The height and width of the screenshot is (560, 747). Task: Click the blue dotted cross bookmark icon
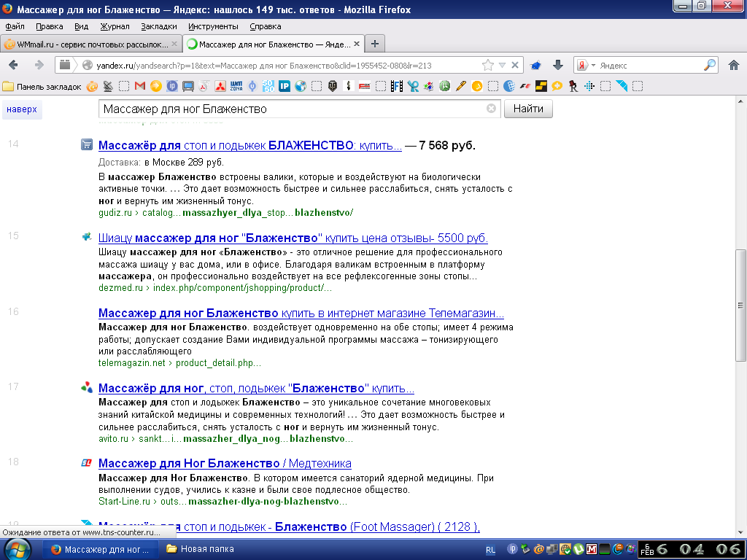[589, 86]
